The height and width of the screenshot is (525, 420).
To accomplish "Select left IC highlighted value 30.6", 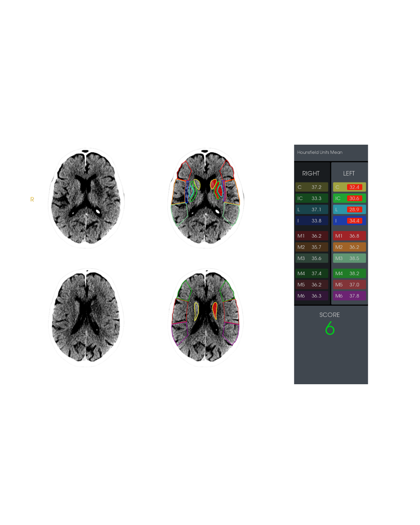I will (x=354, y=198).
